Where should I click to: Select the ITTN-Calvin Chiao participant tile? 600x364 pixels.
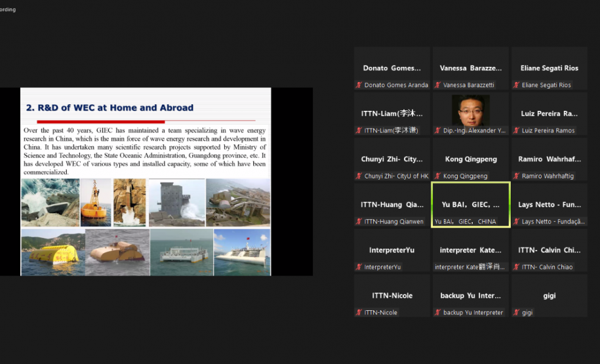pyautogui.click(x=549, y=250)
